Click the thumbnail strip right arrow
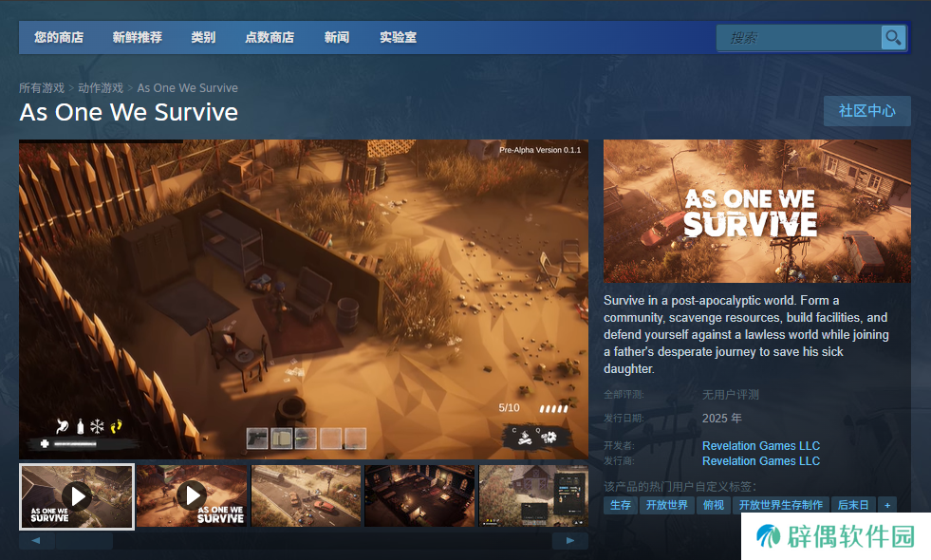Screen dimensions: 931x560 [570, 540]
